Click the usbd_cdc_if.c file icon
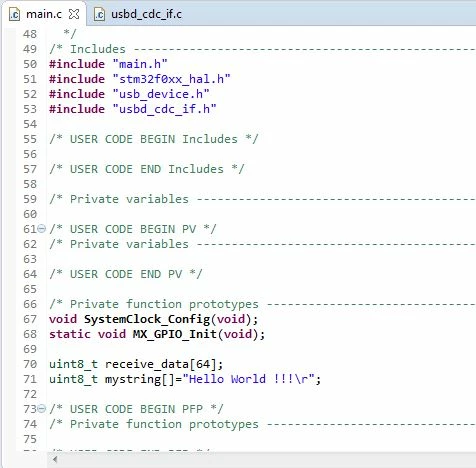This screenshot has width=476, height=468. click(x=99, y=15)
